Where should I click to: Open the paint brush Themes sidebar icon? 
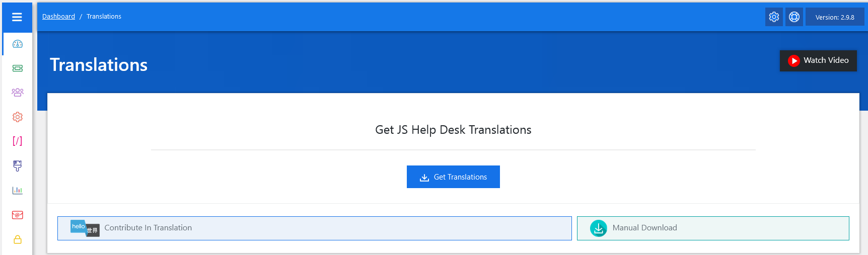pyautogui.click(x=18, y=165)
